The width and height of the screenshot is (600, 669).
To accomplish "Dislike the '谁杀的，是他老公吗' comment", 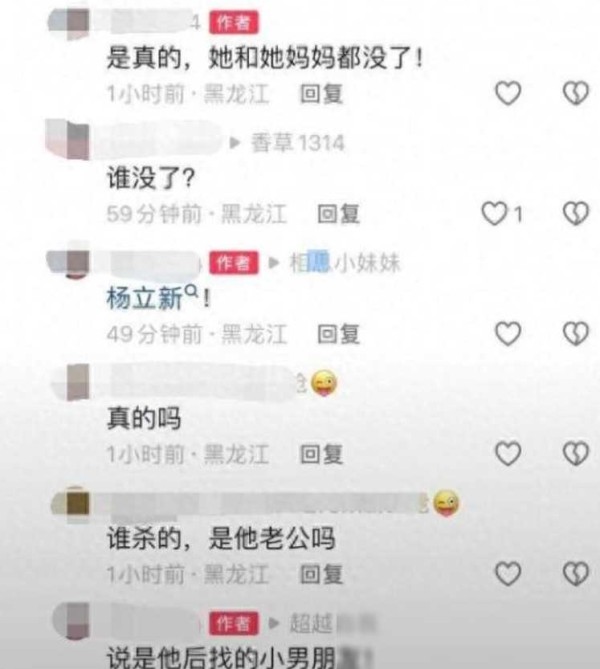I will pyautogui.click(x=576, y=573).
